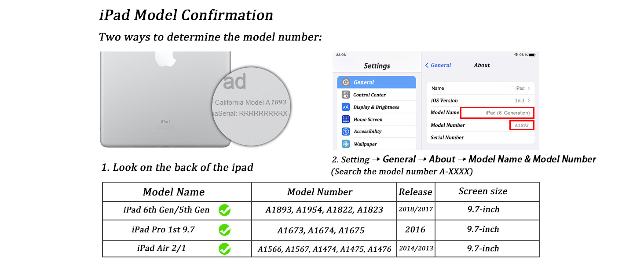
Task: Tap the Display & Brightness AA icon
Action: point(346,107)
